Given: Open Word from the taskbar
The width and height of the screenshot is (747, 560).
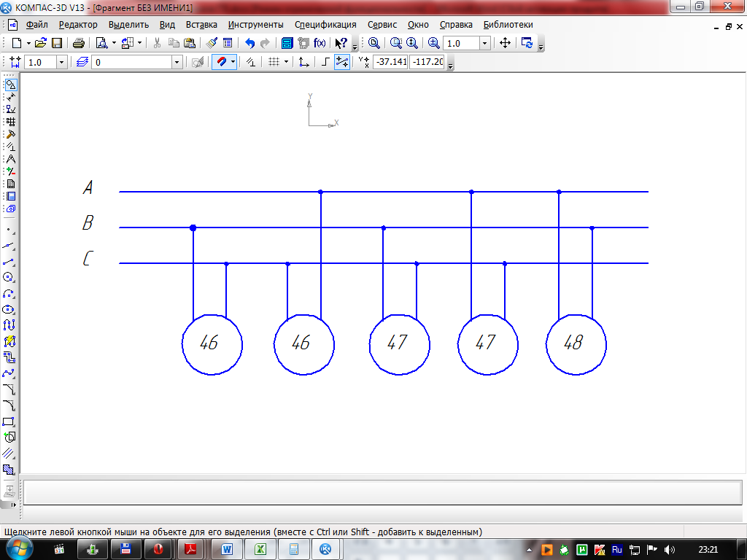Looking at the screenshot, I should [226, 549].
